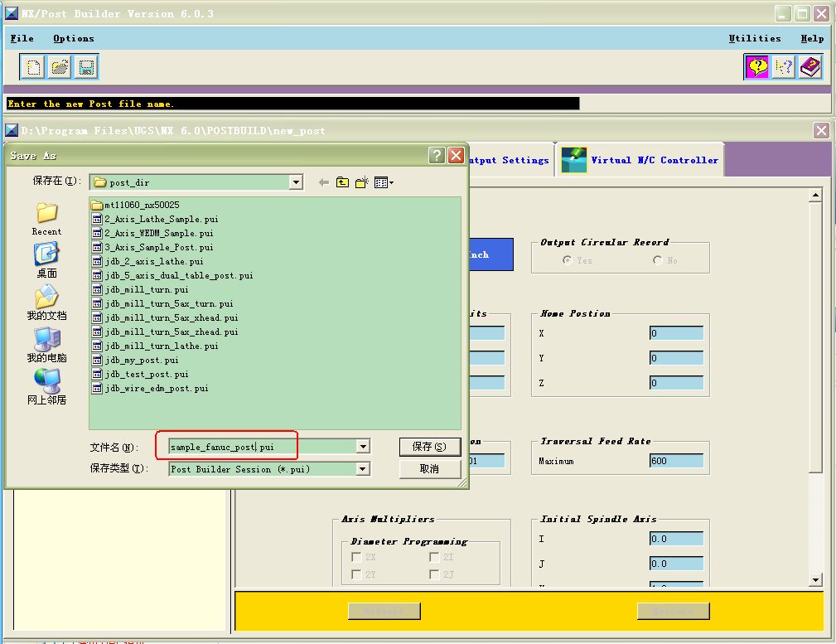Select jdb_mill_turn.pui file
This screenshot has width=836, height=644.
[x=140, y=290]
